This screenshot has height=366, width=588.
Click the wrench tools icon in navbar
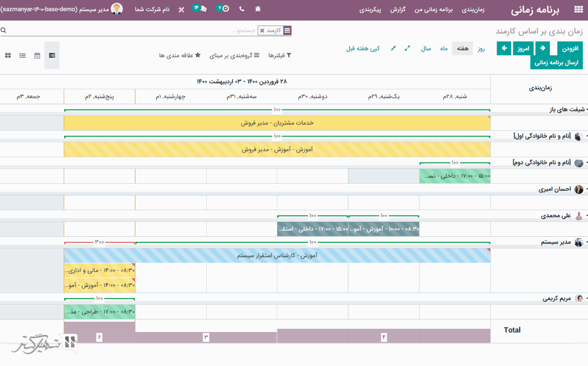pos(181,9)
